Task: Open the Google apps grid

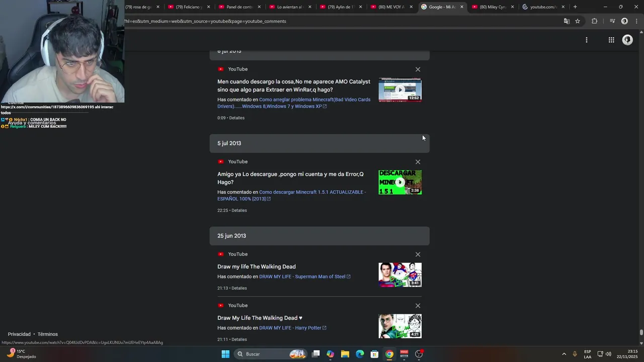Action: pyautogui.click(x=611, y=40)
